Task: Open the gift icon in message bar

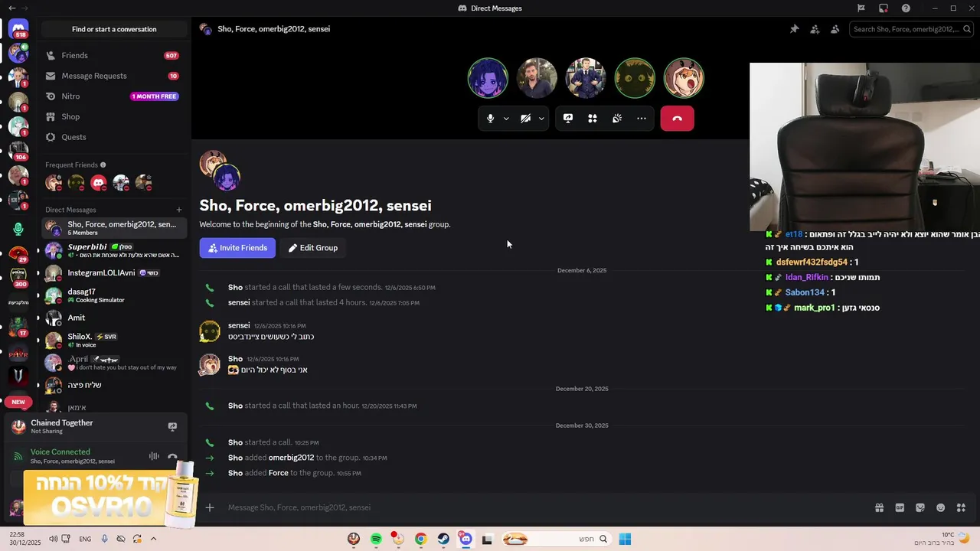Action: (x=880, y=507)
